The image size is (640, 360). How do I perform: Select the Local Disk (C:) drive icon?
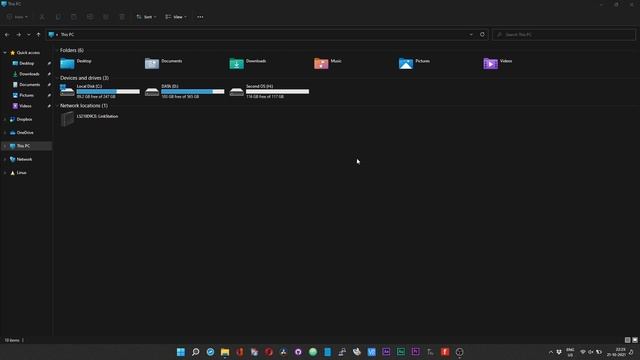click(67, 91)
